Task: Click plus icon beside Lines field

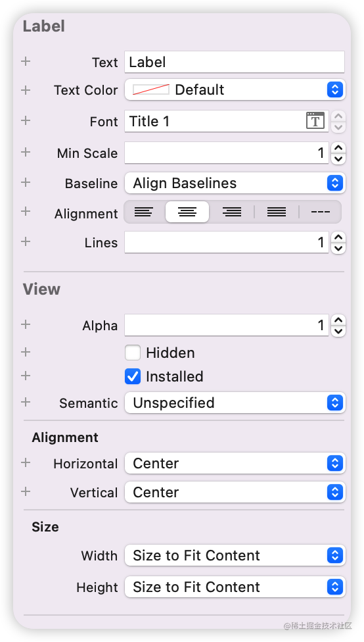Action: coord(26,241)
